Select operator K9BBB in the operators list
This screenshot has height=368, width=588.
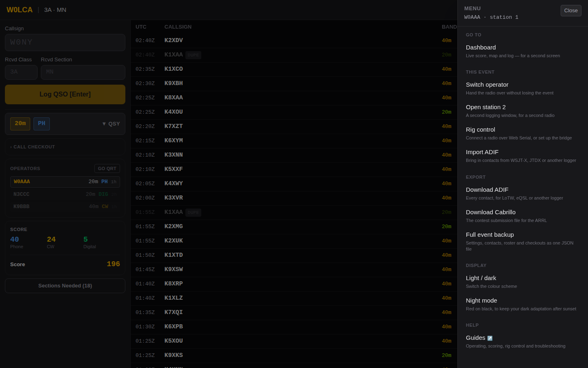pos(65,206)
